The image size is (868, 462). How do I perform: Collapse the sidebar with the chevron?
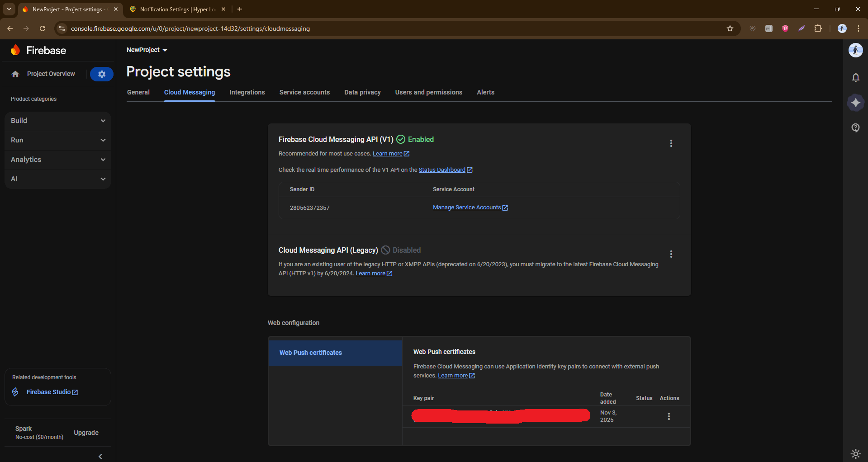pos(100,457)
